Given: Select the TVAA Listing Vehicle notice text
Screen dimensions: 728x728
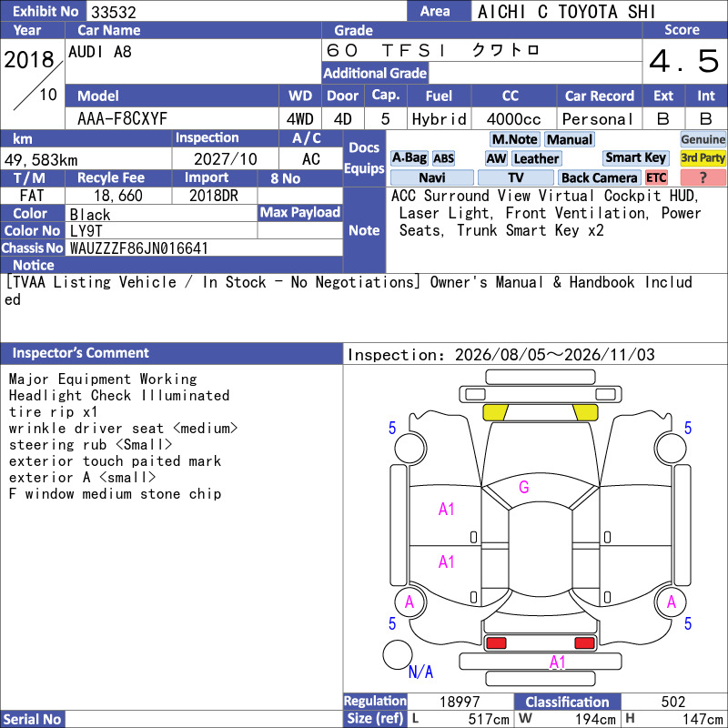Looking at the screenshot, I should coord(349,290).
